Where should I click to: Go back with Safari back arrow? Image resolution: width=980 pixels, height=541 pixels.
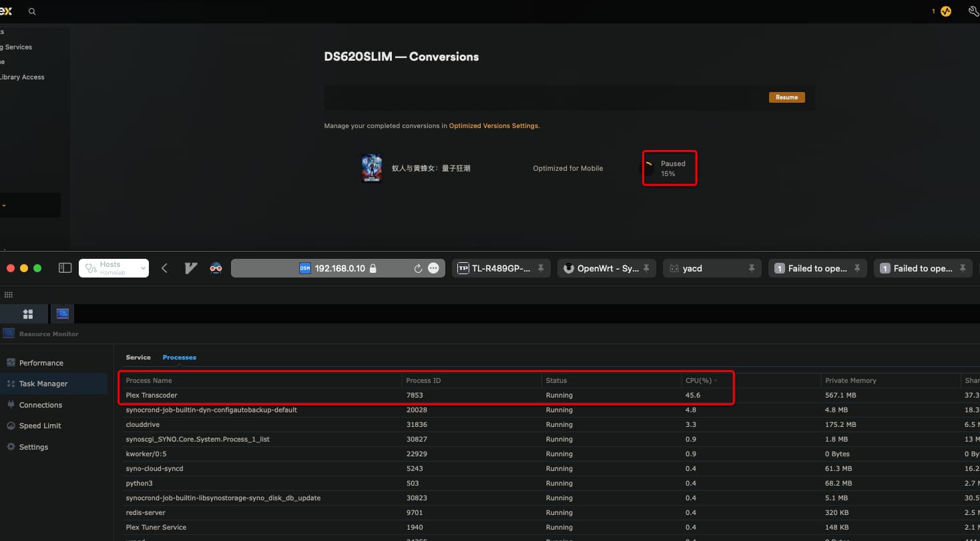point(164,268)
